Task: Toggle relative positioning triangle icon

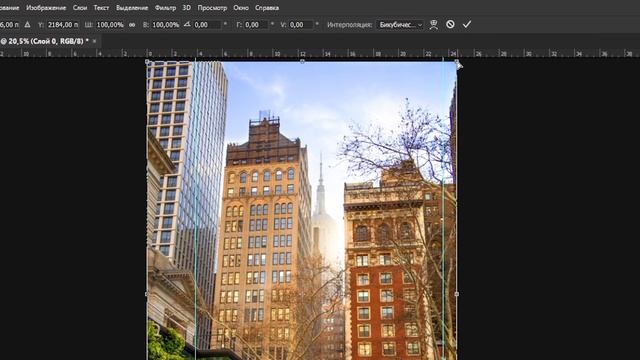Action: [x=27, y=24]
